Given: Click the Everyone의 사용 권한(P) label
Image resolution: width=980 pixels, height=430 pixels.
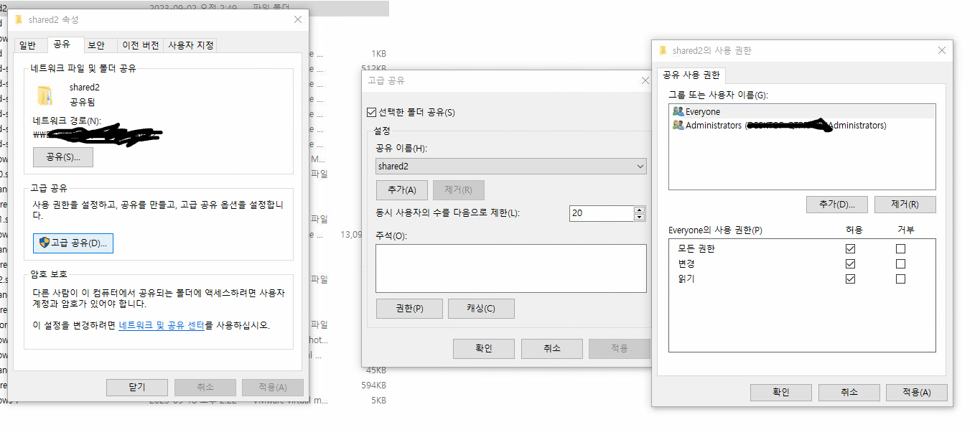Looking at the screenshot, I should pyautogui.click(x=715, y=230).
